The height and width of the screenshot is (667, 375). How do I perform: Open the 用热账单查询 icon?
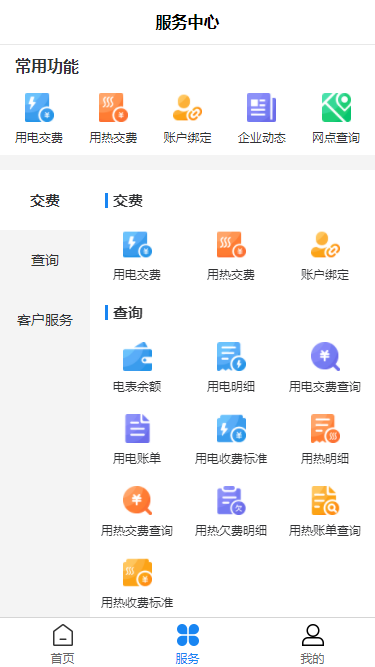click(325, 511)
